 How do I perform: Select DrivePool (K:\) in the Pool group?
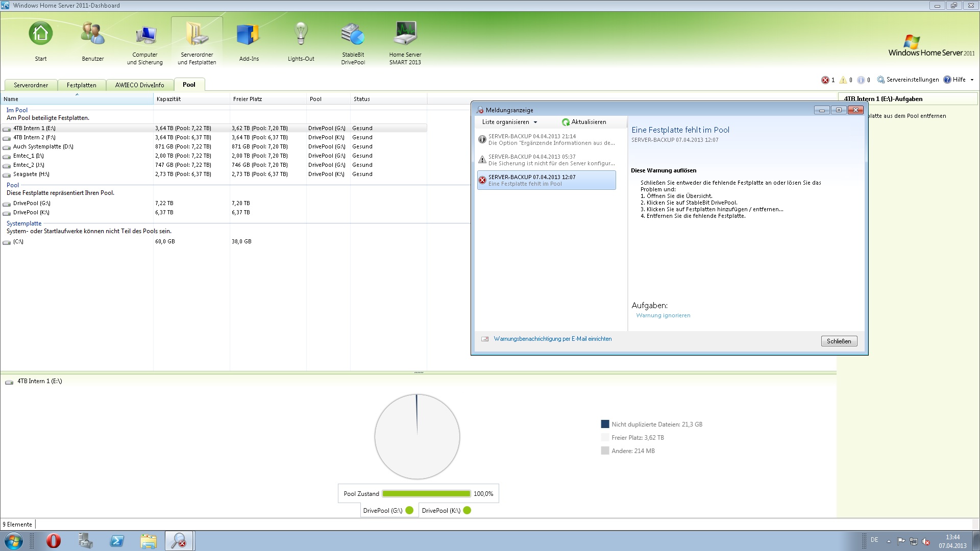(214, 213)
